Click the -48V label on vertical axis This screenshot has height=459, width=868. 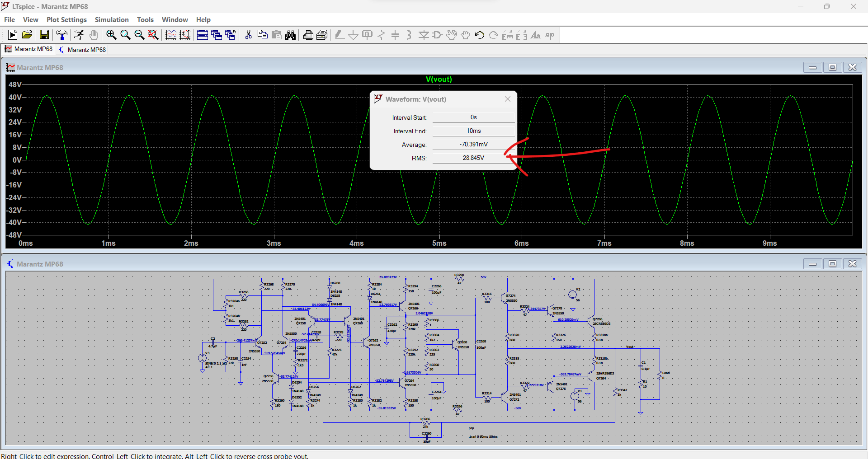[14, 235]
